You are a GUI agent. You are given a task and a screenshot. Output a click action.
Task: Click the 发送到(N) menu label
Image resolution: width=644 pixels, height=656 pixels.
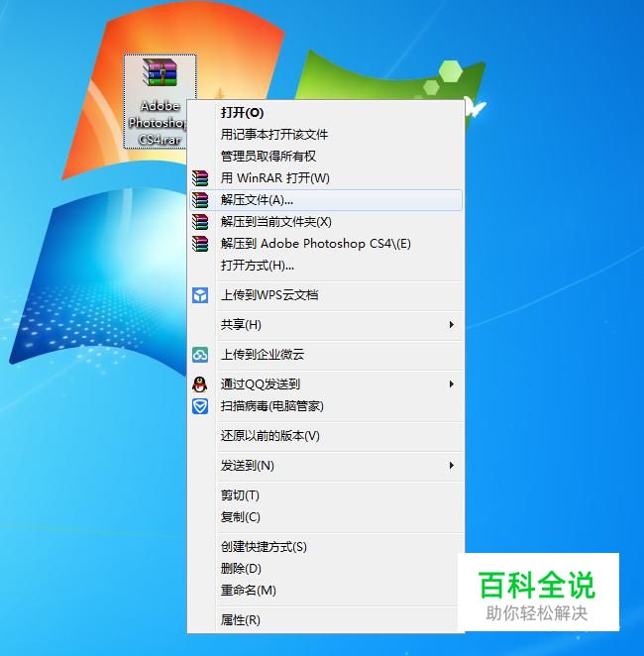click(x=248, y=465)
